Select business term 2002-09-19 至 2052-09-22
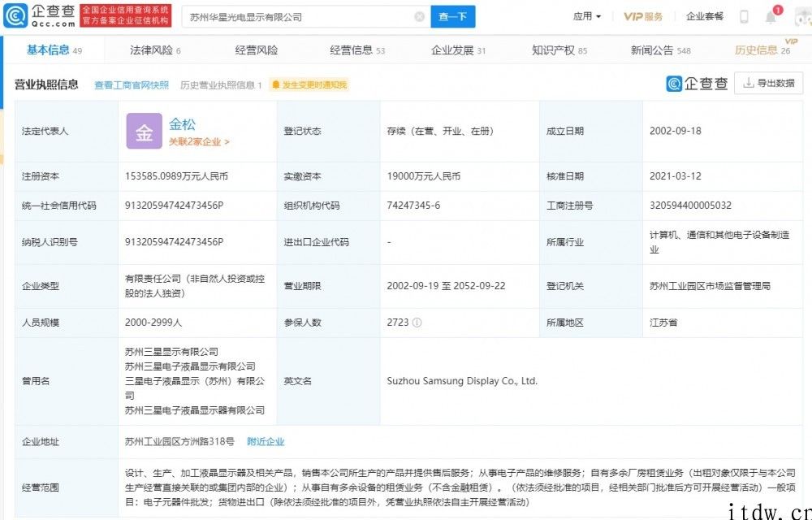Screen dimensions: 812x520 click(x=446, y=286)
